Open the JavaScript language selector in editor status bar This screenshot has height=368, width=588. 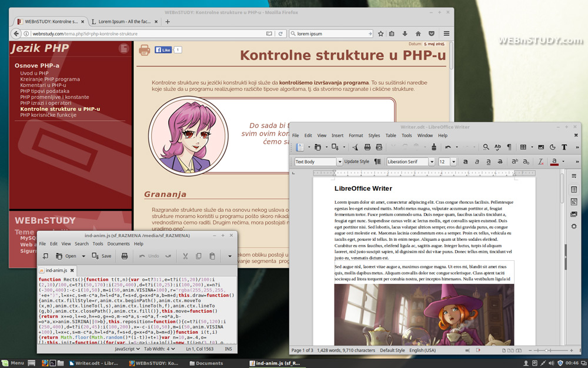[x=127, y=349]
